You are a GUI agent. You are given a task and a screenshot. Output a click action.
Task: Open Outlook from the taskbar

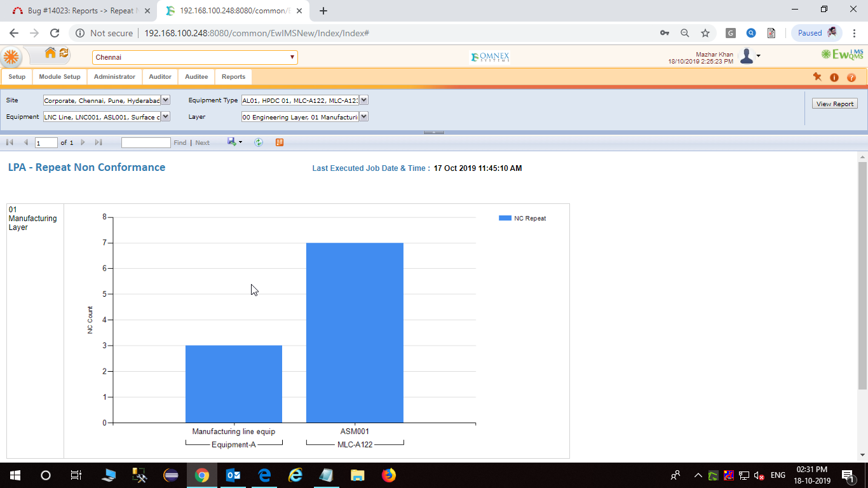pos(233,475)
